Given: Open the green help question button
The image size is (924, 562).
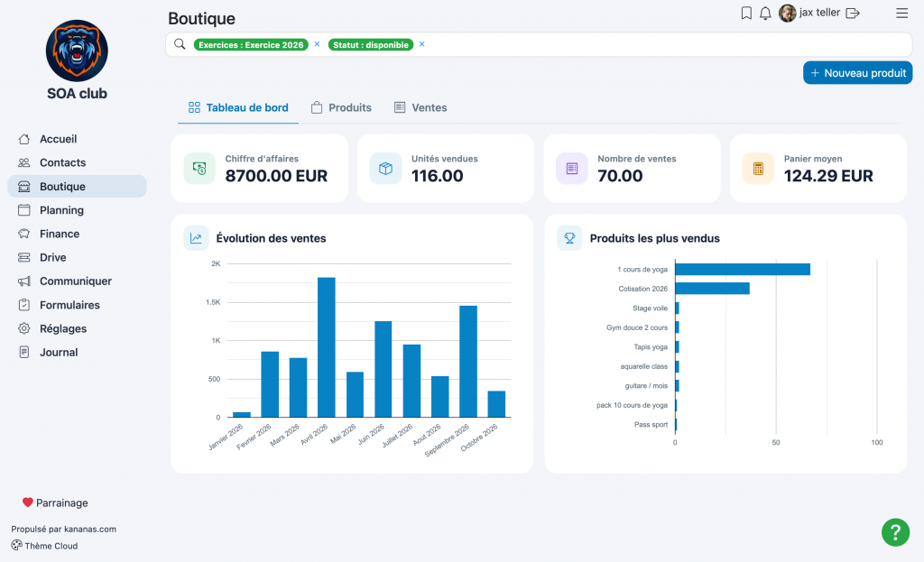Looking at the screenshot, I should (895, 532).
